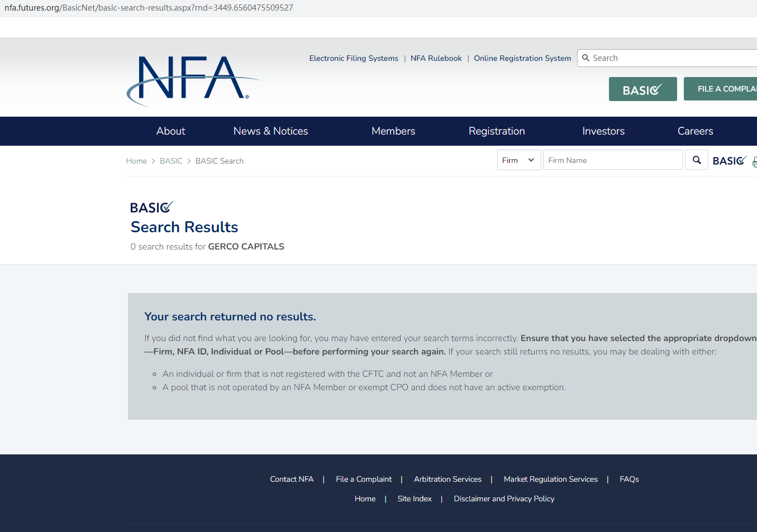Click the Home footer link

click(365, 499)
